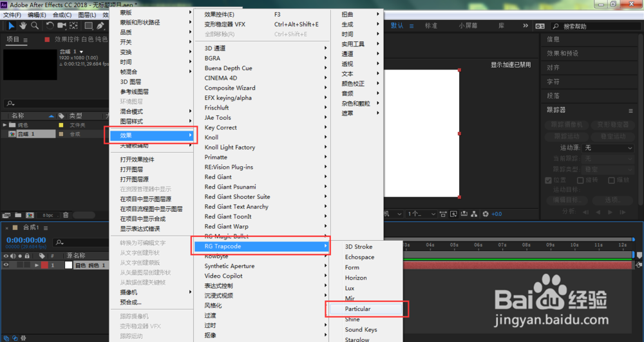Image resolution: width=644 pixels, height=342 pixels.
Task: Click label tag column icon in Project panel
Action: pos(61,116)
